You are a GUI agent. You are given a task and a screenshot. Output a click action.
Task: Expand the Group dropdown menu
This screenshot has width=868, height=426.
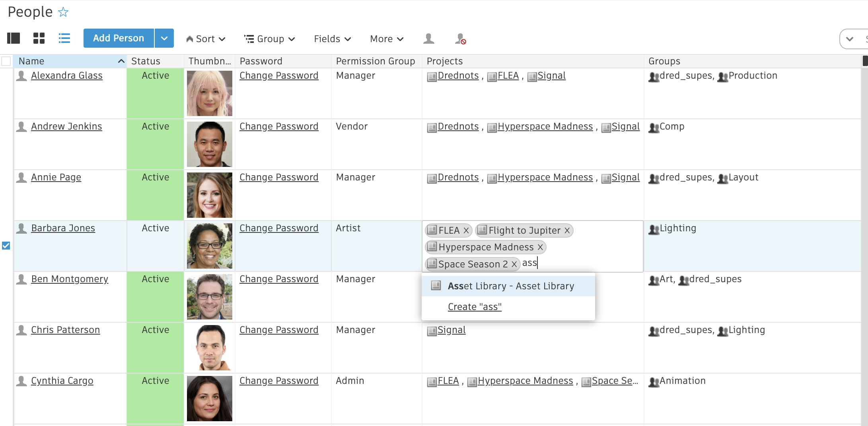(269, 39)
